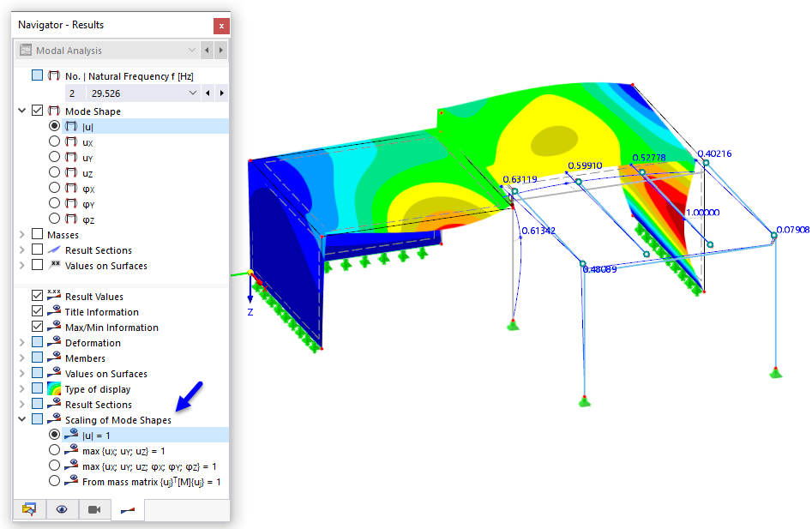Image resolution: width=812 pixels, height=529 pixels.
Task: Expand Type of display node
Action: coord(21,388)
